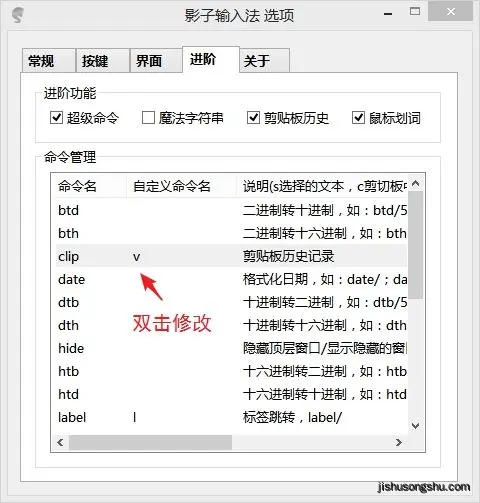The image size is (480, 503).
Task: Close the 影子输入法 选项 window
Action: (x=451, y=12)
